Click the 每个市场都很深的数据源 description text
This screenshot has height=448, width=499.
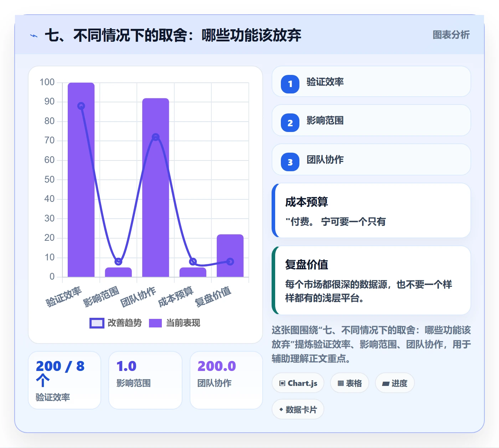[369, 291]
